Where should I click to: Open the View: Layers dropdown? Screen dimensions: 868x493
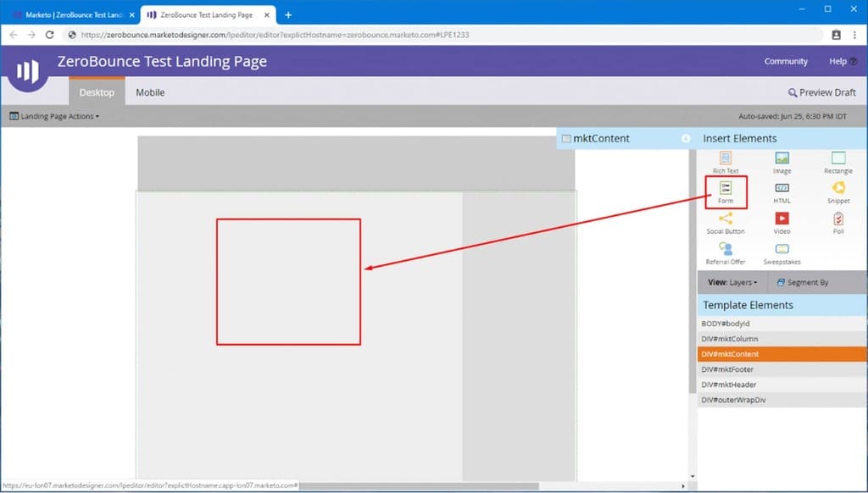pyautogui.click(x=732, y=282)
